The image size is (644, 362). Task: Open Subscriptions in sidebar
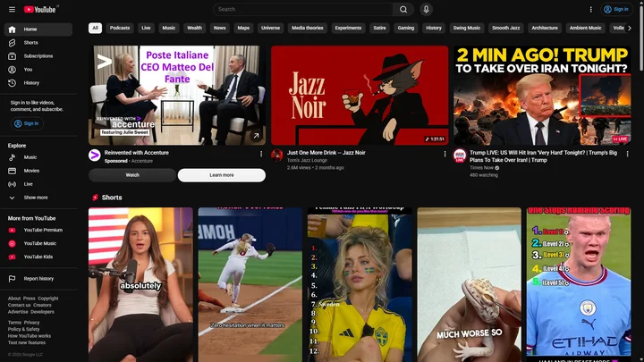[38, 55]
